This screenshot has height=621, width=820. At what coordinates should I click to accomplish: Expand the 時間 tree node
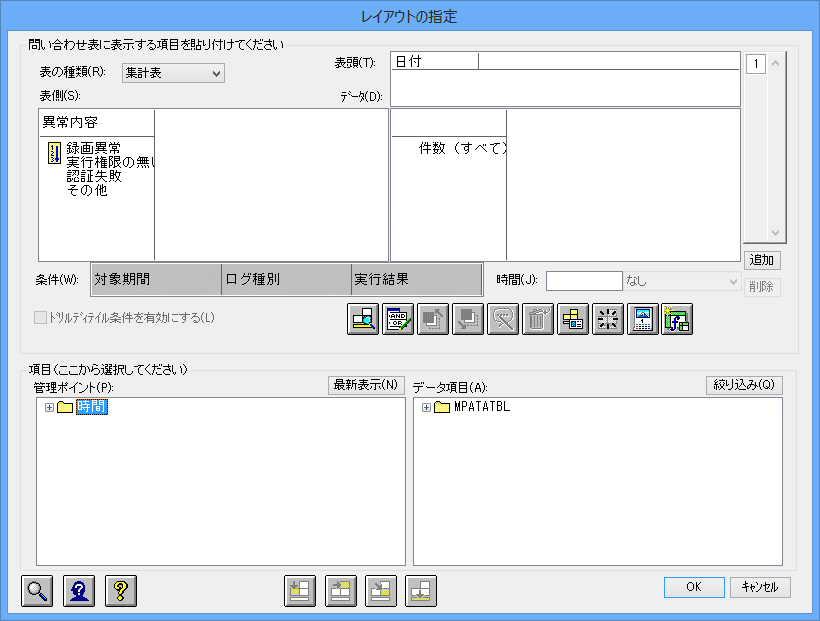coord(49,407)
